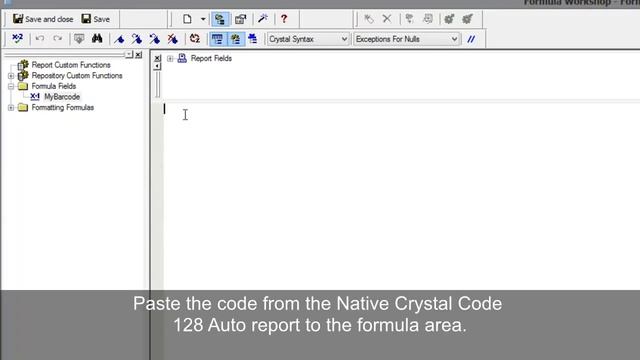The width and height of the screenshot is (640, 360).
Task: Toggle the Operator Tree display button
Action: click(x=253, y=39)
